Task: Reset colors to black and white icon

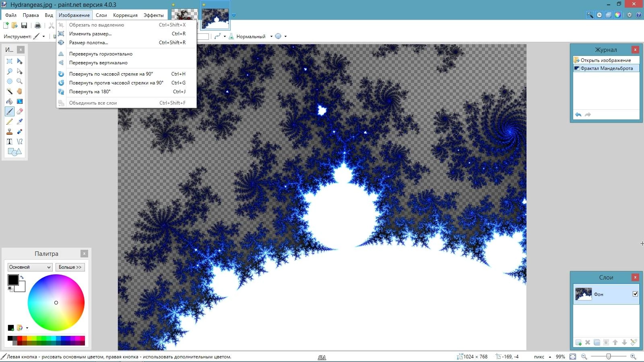Action: point(10,289)
